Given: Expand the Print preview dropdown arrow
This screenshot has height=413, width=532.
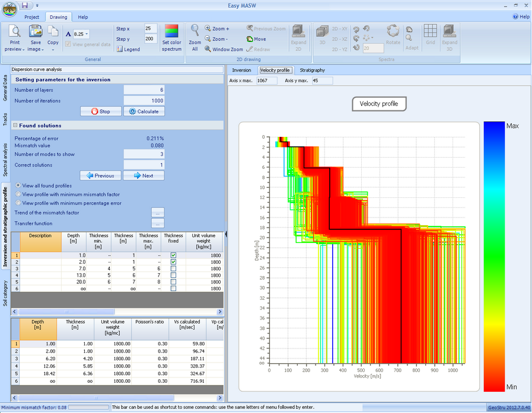Looking at the screenshot, I should [23, 50].
